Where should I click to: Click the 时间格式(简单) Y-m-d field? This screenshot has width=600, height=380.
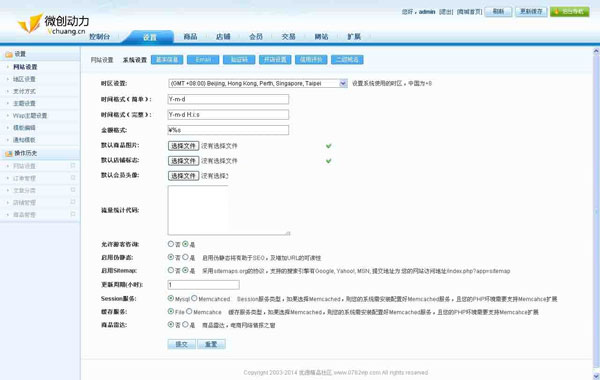(228, 99)
